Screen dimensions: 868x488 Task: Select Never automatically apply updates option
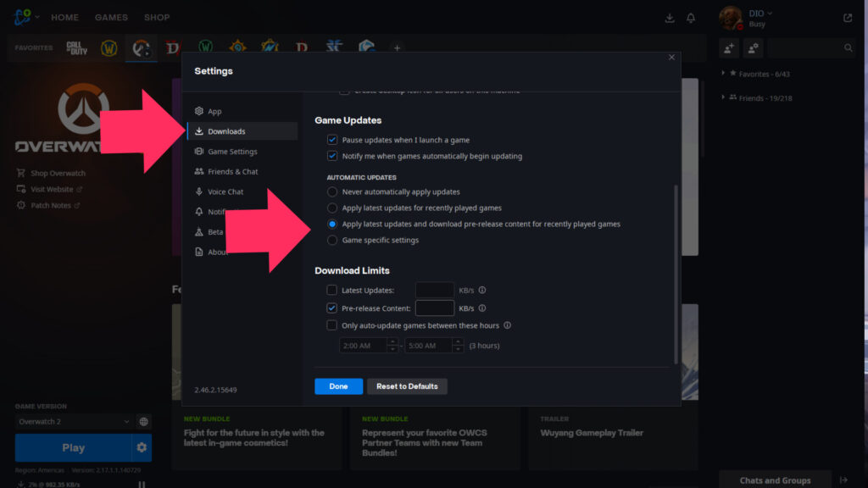[332, 192]
